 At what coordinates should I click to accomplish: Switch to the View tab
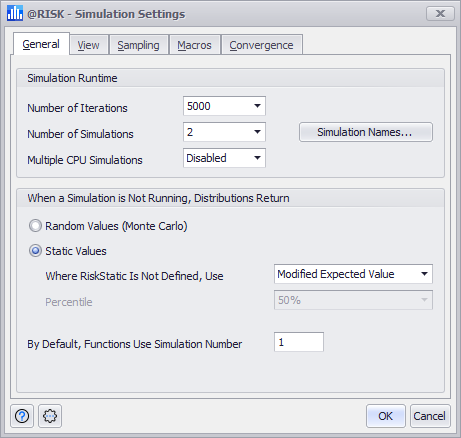click(89, 45)
